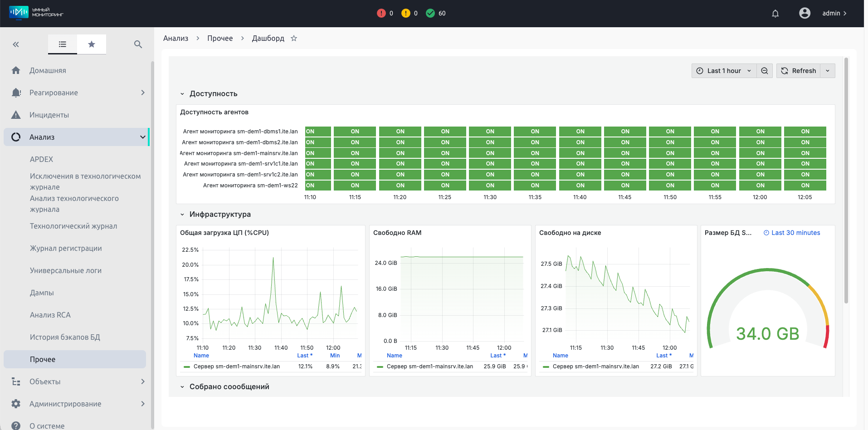
Task: Open the Last 1 hour time picker
Action: pos(724,71)
